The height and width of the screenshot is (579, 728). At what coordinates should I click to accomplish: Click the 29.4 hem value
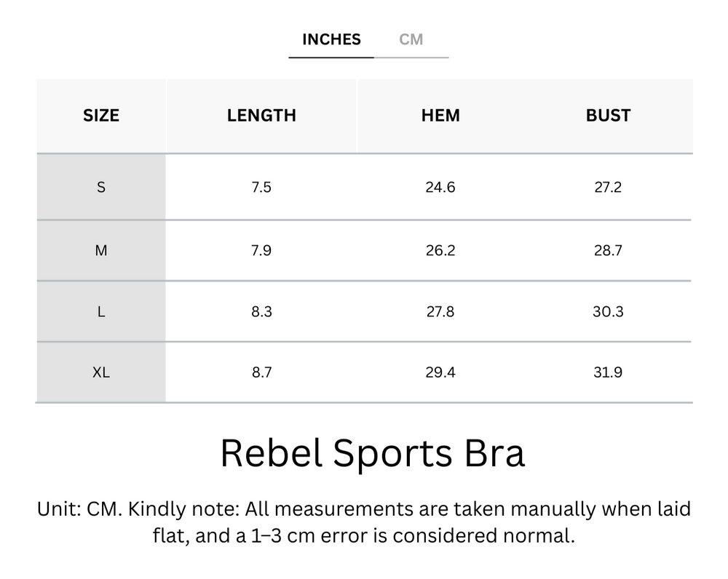coord(440,372)
